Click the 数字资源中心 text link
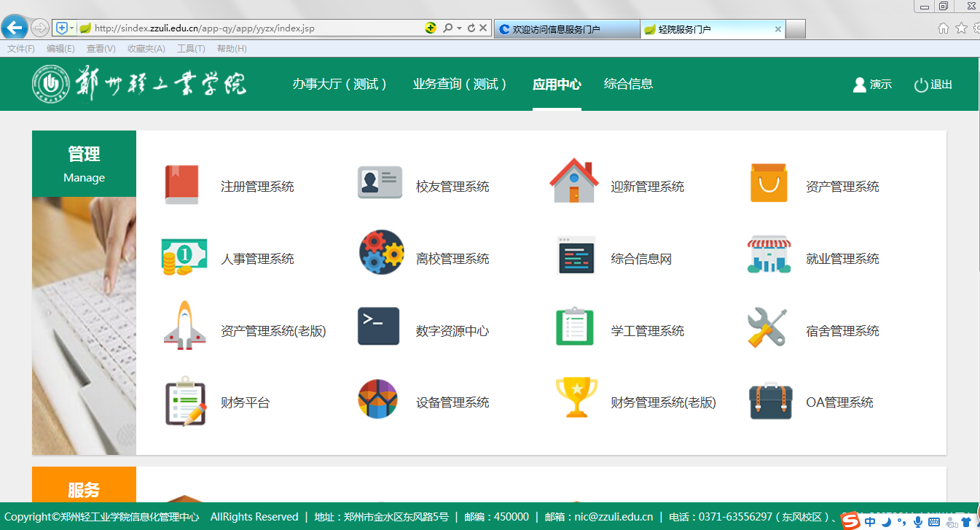Image resolution: width=980 pixels, height=530 pixels. click(x=452, y=331)
